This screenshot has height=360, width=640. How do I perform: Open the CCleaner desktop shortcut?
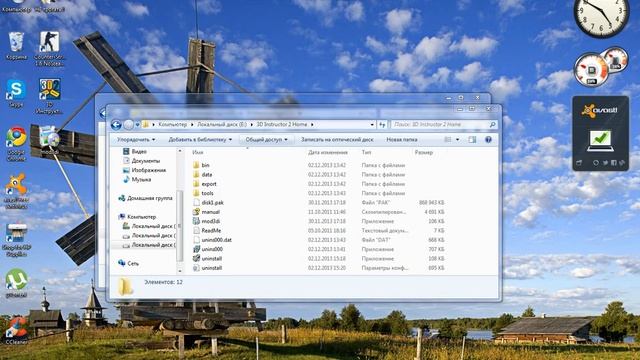tap(16, 330)
